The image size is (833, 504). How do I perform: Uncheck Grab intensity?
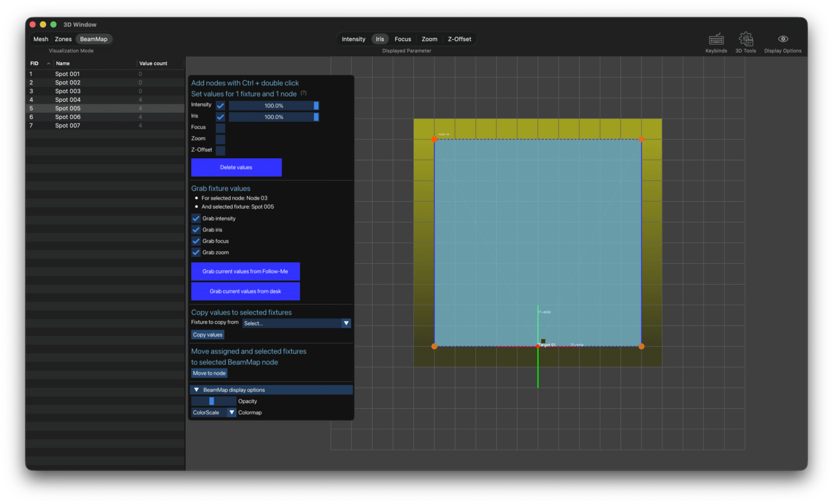(196, 218)
